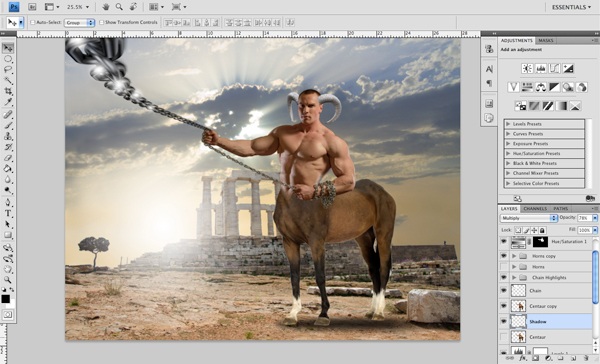This screenshot has width=600, height=364.
Task: Add a Black & White adjustment
Action: 554,87
